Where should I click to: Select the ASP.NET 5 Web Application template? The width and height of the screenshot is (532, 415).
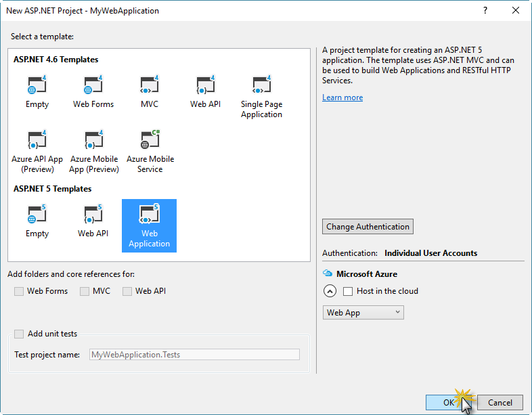pos(149,225)
